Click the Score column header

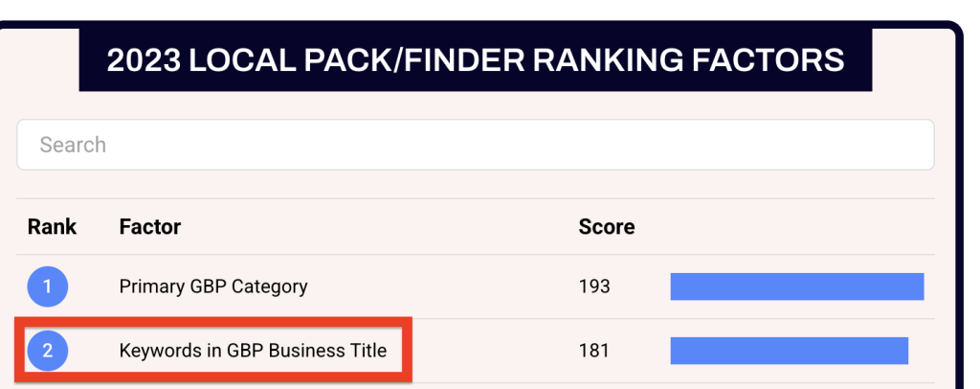coord(607,227)
